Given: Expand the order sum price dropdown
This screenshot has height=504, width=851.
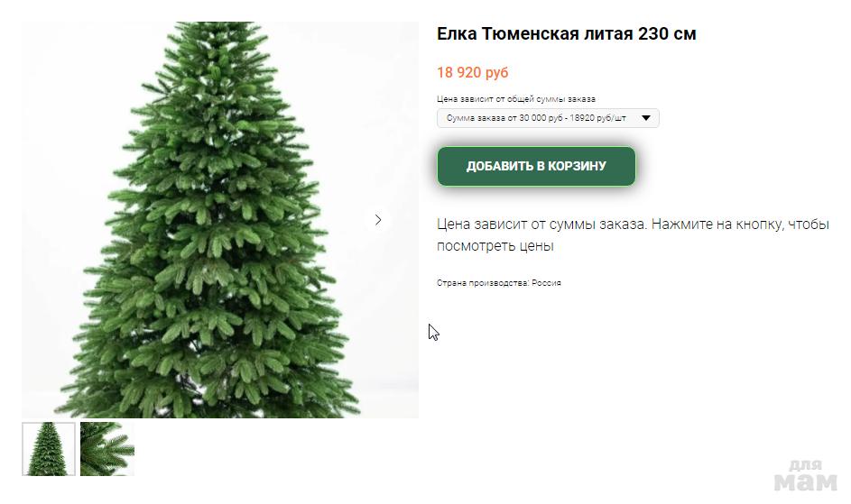Looking at the screenshot, I should pos(548,118).
